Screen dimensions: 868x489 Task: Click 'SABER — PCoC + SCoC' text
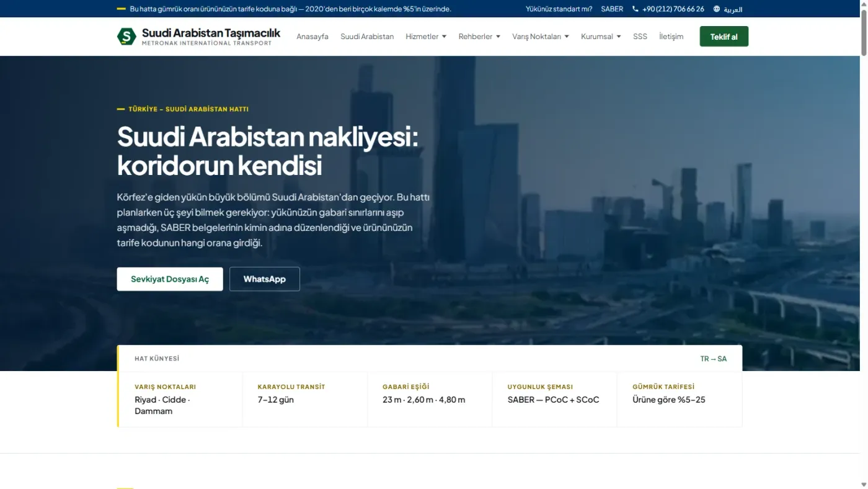554,400
